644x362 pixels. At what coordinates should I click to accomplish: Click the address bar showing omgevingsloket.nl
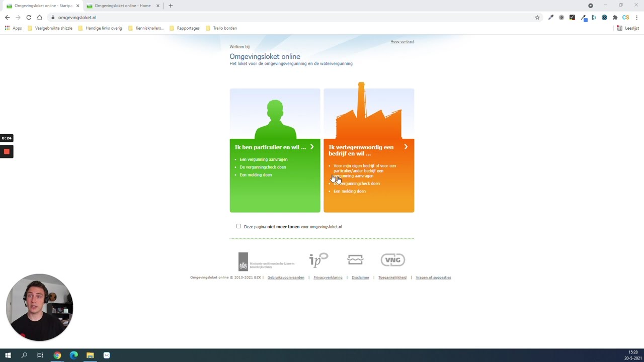292,18
